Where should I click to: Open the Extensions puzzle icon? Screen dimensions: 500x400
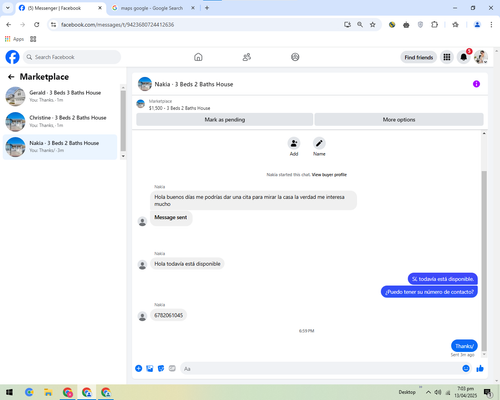coord(434,25)
